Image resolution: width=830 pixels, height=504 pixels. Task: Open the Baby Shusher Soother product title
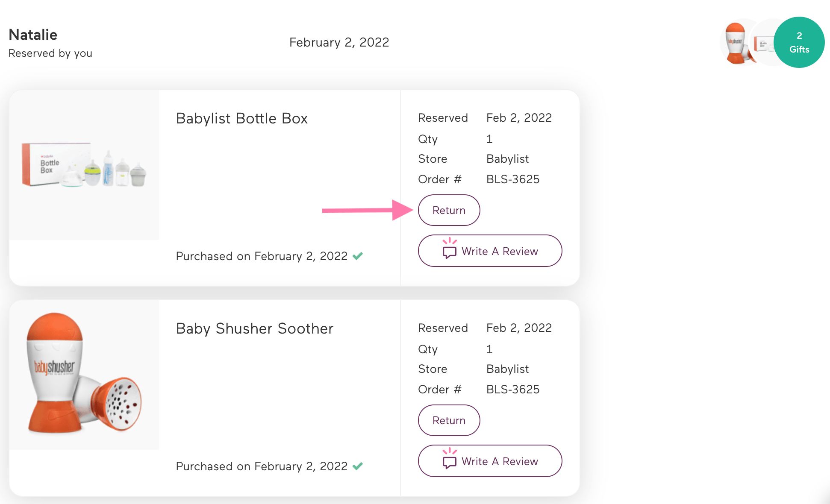pos(254,328)
